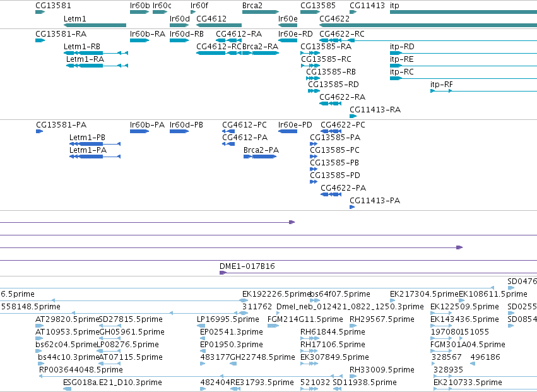Click transcript CG4612-RA

(x=239, y=34)
